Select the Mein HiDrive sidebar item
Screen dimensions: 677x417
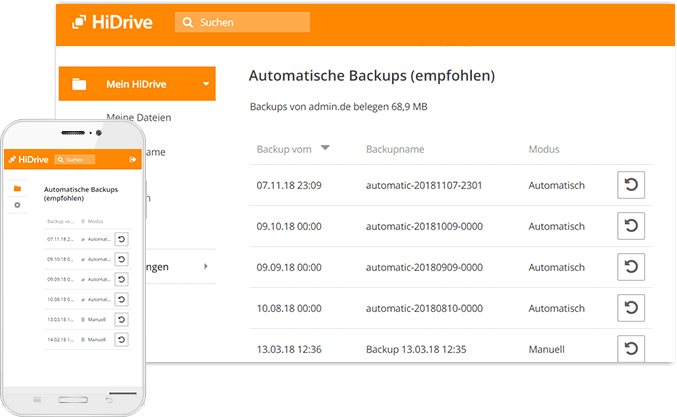[137, 84]
